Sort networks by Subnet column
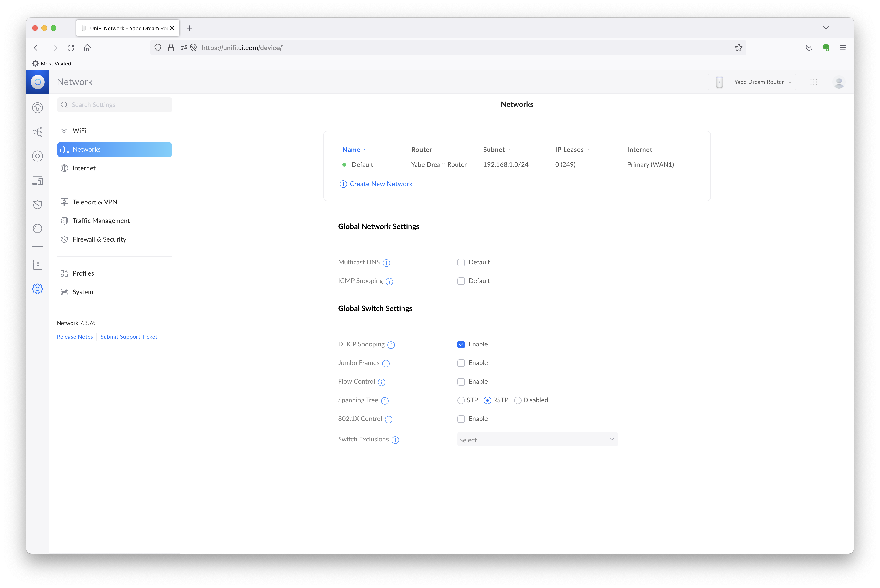The height and width of the screenshot is (588, 880). [x=496, y=150]
